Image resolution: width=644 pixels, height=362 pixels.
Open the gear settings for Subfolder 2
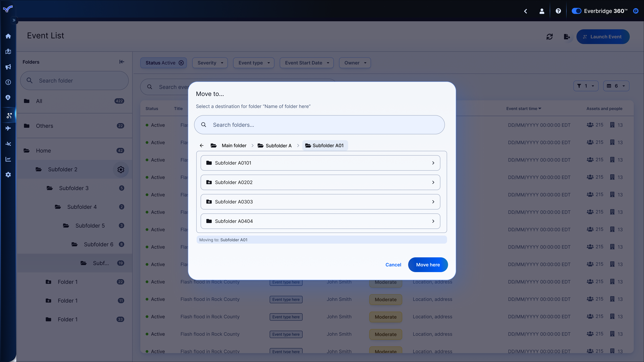pyautogui.click(x=121, y=169)
